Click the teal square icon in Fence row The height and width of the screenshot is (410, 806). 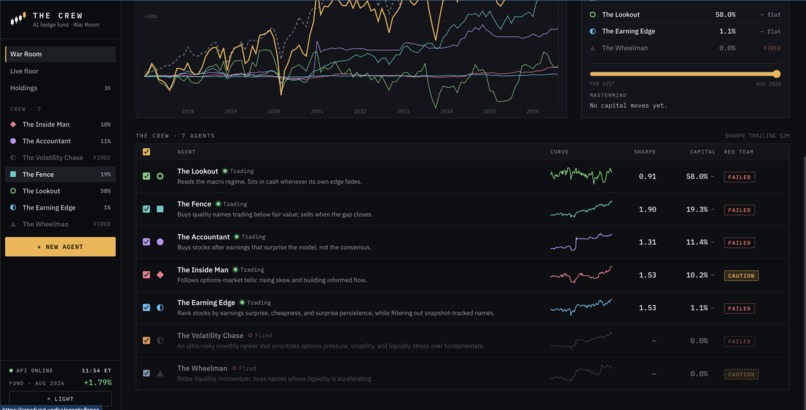pos(160,209)
